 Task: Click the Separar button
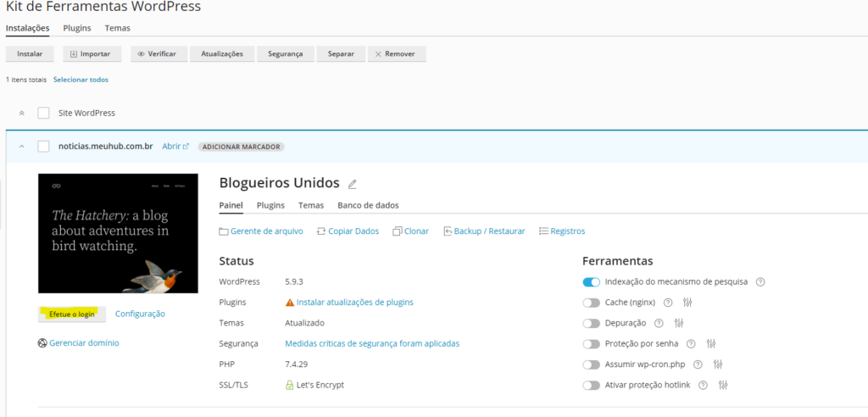coord(341,53)
